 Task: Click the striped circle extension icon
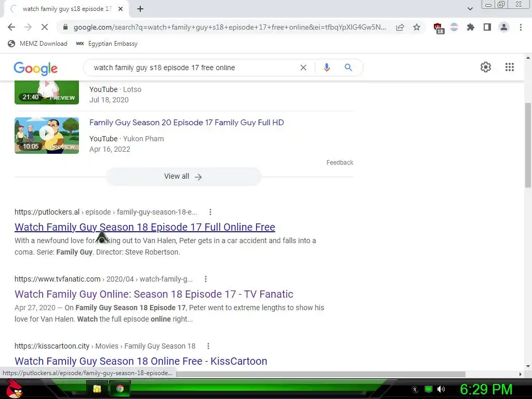[x=454, y=27]
